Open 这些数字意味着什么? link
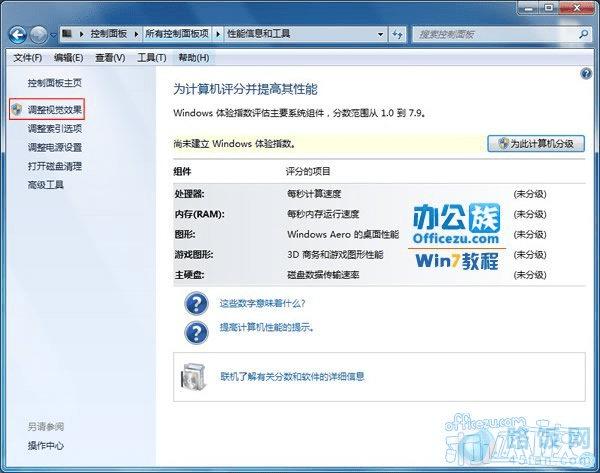The width and height of the screenshot is (600, 473). [x=262, y=303]
